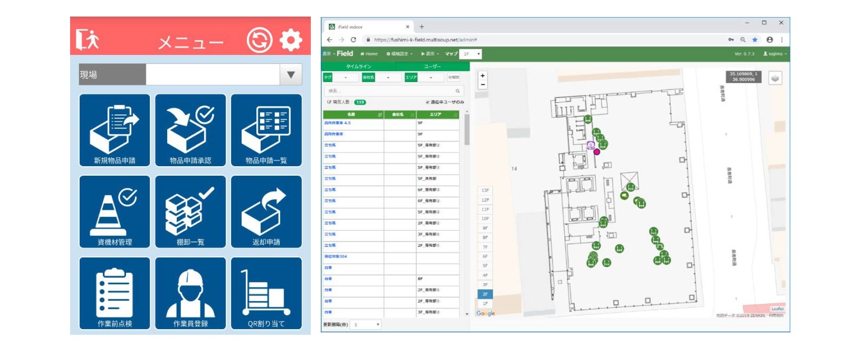
Task: Switch to the ユーザー tab
Action: tap(432, 66)
